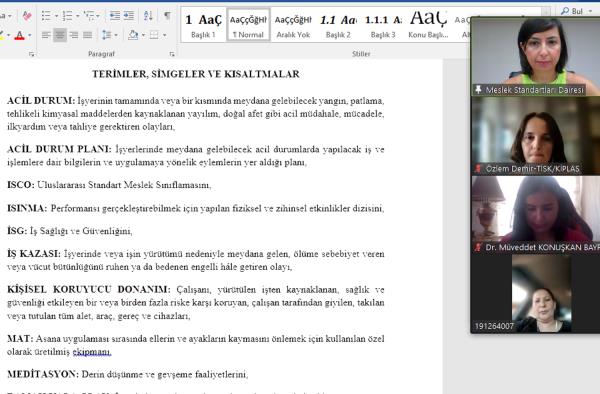The width and height of the screenshot is (600, 394).
Task: Open Paragraf dialog launcher
Action: pyautogui.click(x=172, y=54)
